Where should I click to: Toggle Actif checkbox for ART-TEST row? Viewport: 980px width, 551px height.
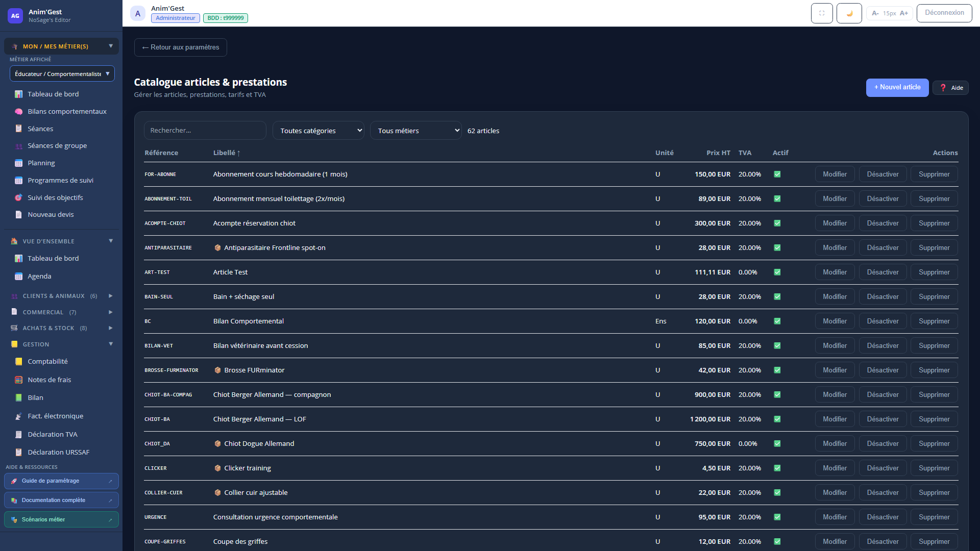click(777, 272)
